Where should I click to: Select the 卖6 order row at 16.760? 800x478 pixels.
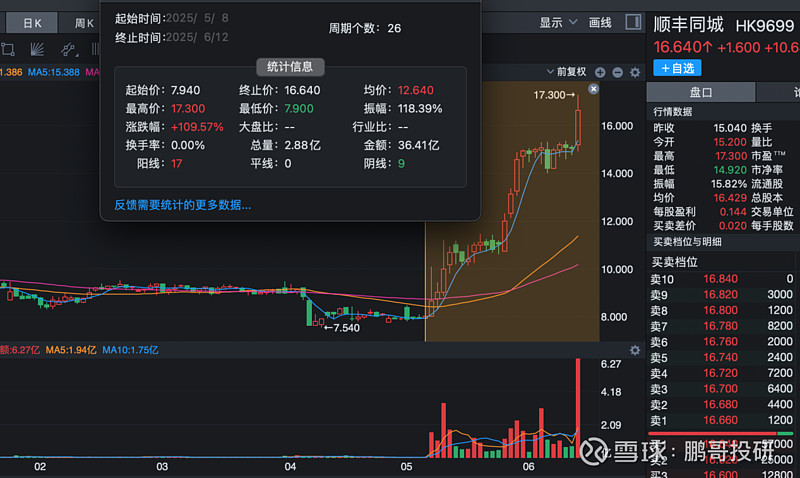[x=722, y=342]
